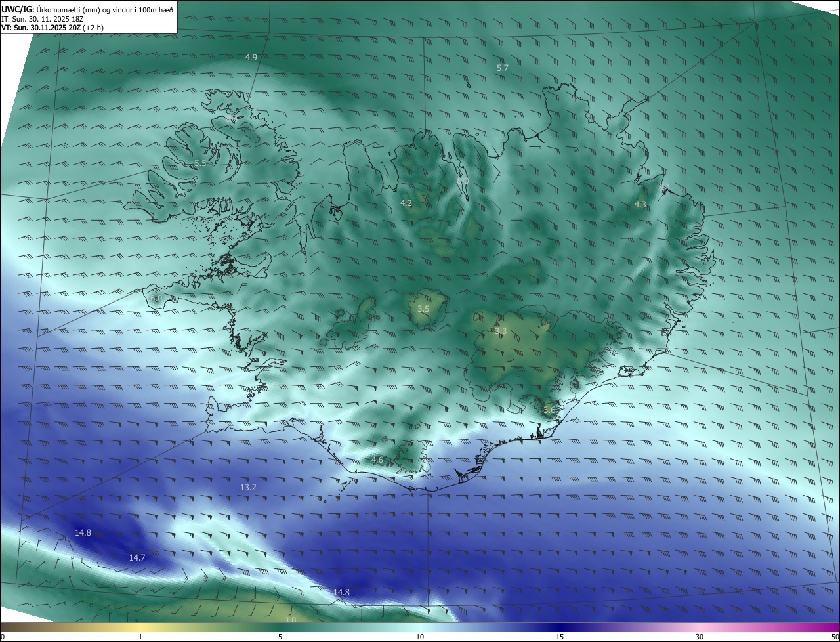Click the 3.5 value on the glacier
Screen dimensions: 840x642
tap(423, 309)
